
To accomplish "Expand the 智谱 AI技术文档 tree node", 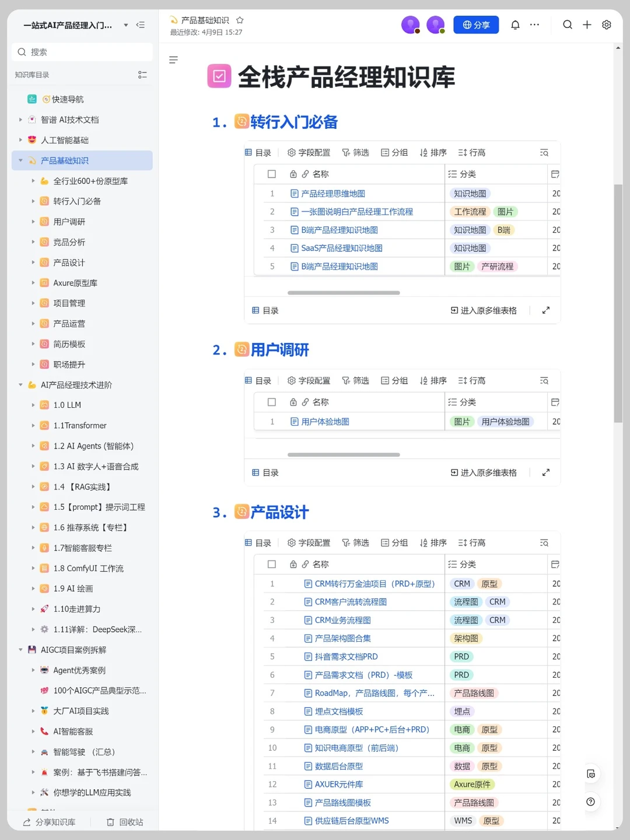I will coord(20,120).
